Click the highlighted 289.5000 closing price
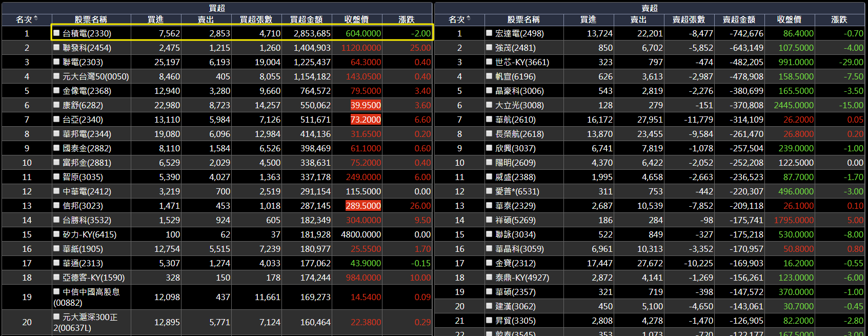The height and width of the screenshot is (336, 868). tap(364, 206)
